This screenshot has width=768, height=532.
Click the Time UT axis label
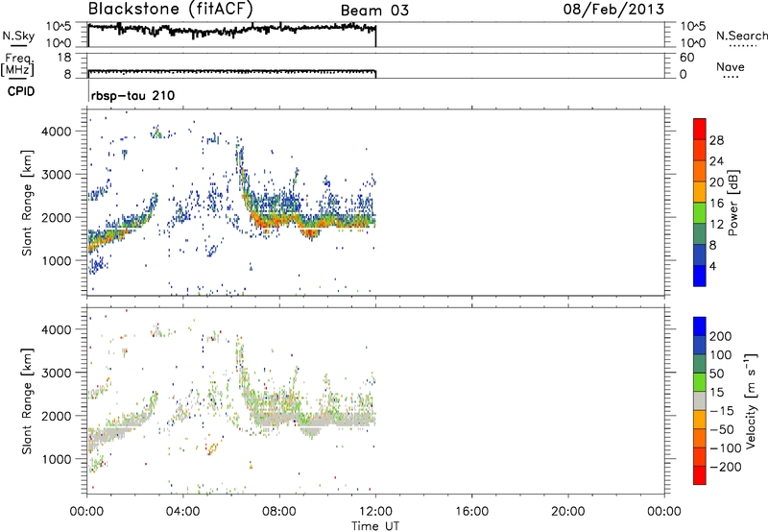point(375,526)
